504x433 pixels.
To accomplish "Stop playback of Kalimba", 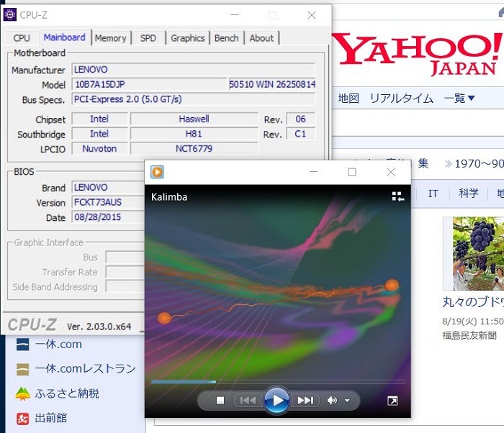I will point(221,401).
